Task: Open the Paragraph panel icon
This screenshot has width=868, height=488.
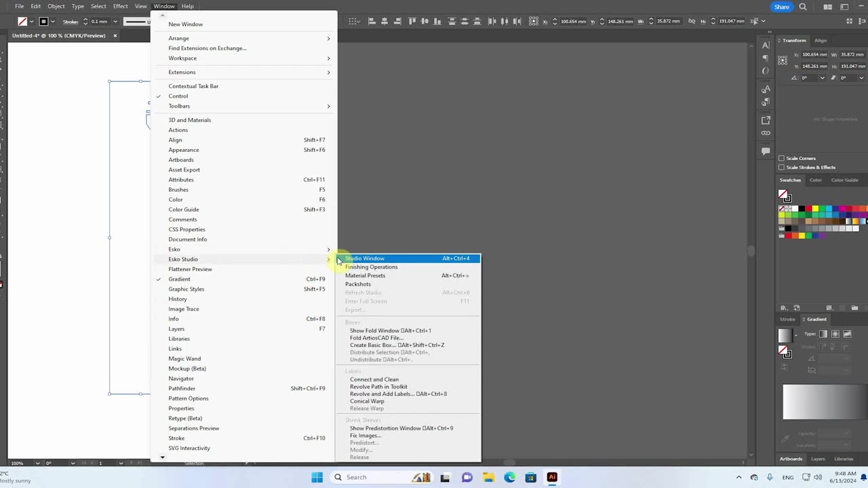Action: 766,58
